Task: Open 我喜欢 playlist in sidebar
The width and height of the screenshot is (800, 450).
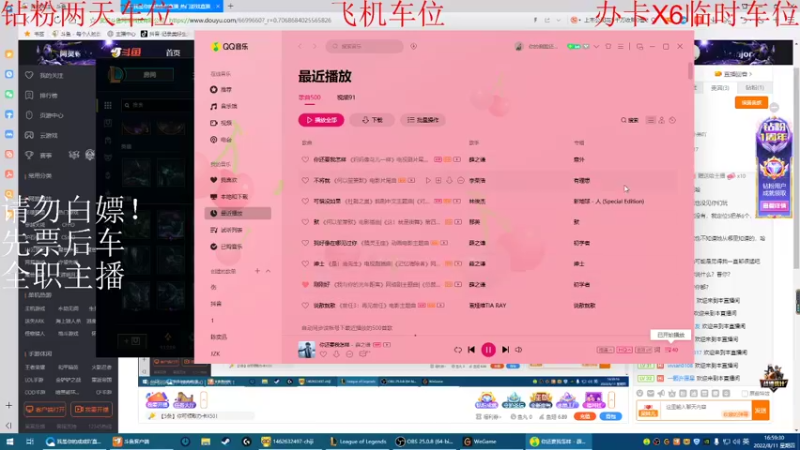Action: click(224, 180)
